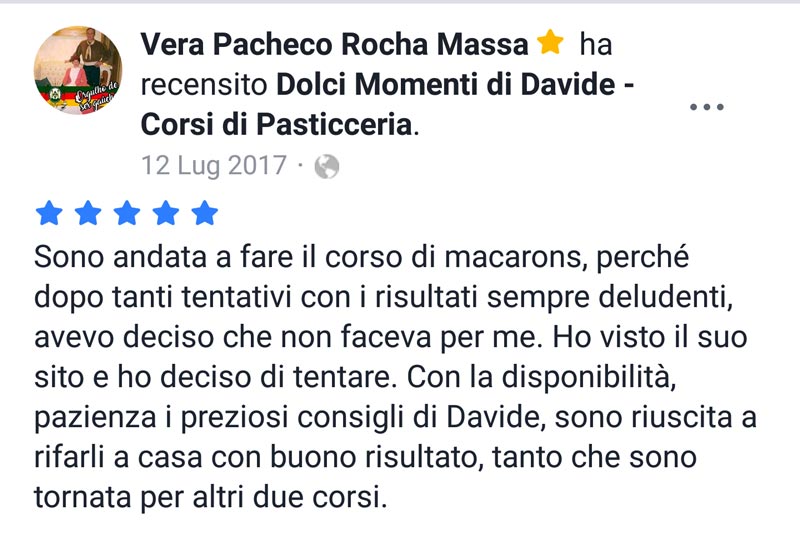Open Dolci Momenti di Davide page link
The image size is (800, 547).
[x=455, y=84]
